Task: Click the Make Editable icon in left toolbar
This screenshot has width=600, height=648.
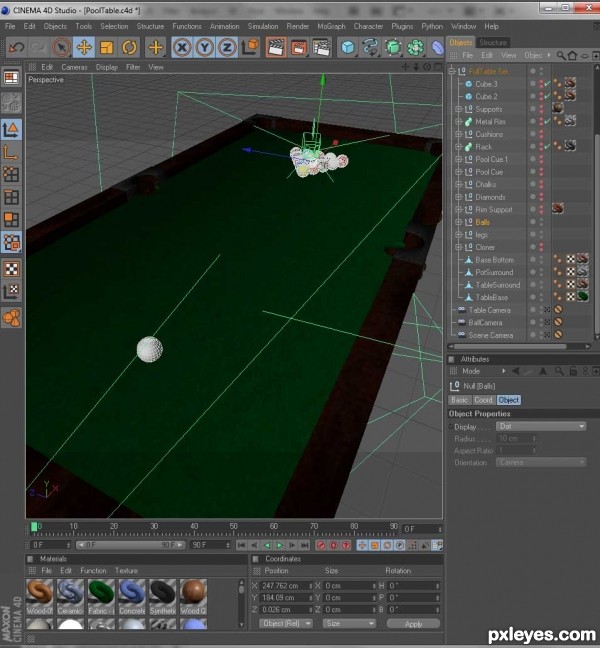Action: point(11,102)
